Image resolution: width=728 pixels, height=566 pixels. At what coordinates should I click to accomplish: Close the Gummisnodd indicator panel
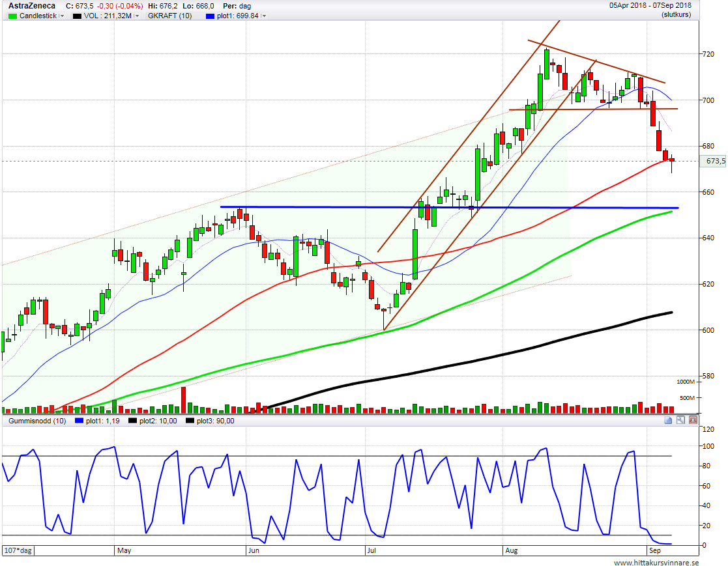[x=693, y=420]
